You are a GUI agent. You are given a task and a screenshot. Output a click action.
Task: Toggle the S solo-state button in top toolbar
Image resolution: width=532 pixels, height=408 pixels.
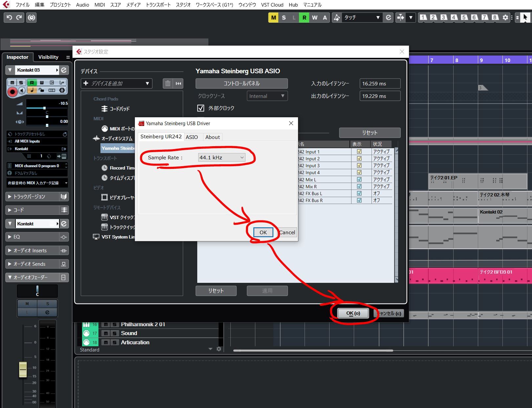tap(284, 18)
